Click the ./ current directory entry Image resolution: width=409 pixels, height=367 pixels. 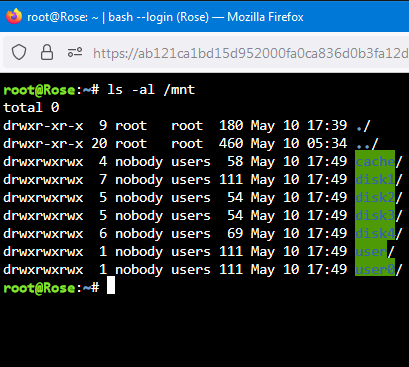click(363, 126)
